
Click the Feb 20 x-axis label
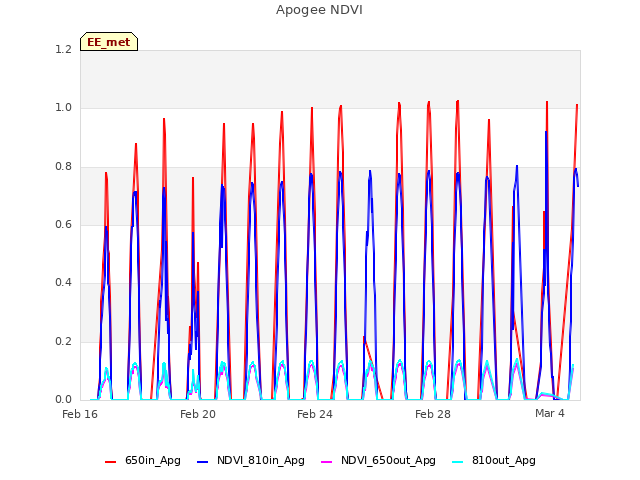(x=198, y=414)
